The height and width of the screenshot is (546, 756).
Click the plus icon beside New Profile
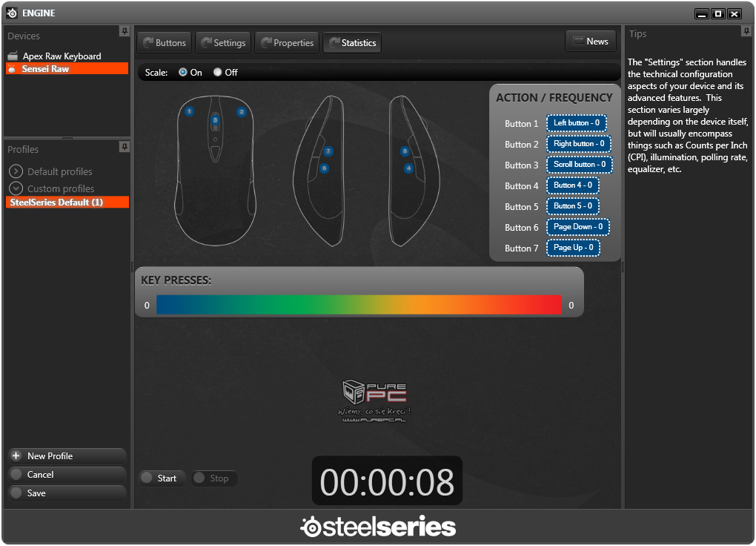click(x=16, y=455)
